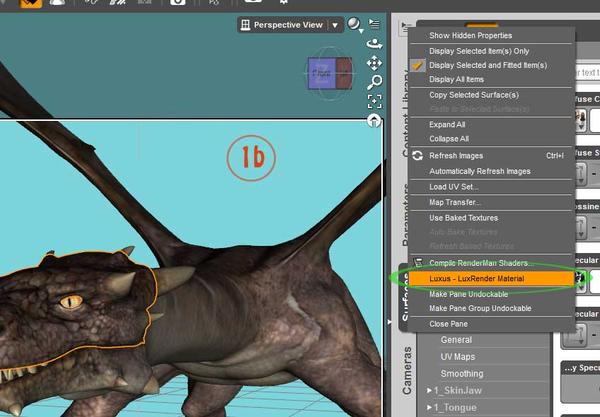
Task: Select UV Maps in surfaces tree
Action: click(x=458, y=357)
